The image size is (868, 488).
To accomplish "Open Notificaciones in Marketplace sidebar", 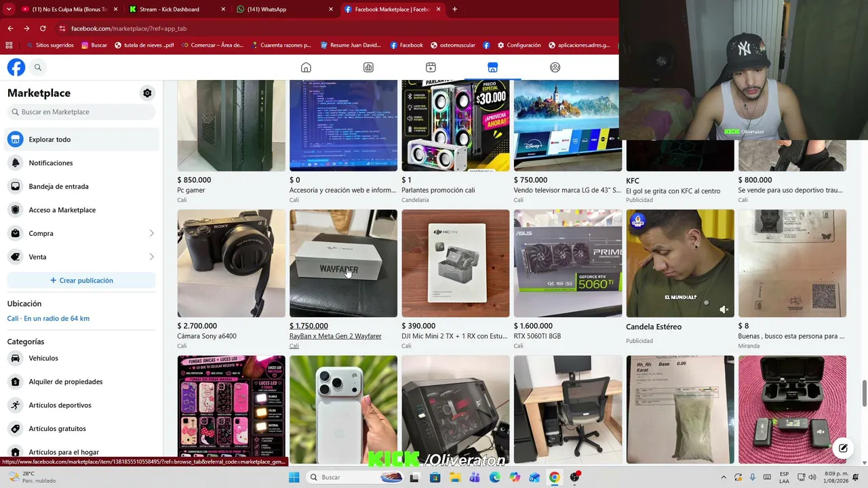I will [x=83, y=163].
